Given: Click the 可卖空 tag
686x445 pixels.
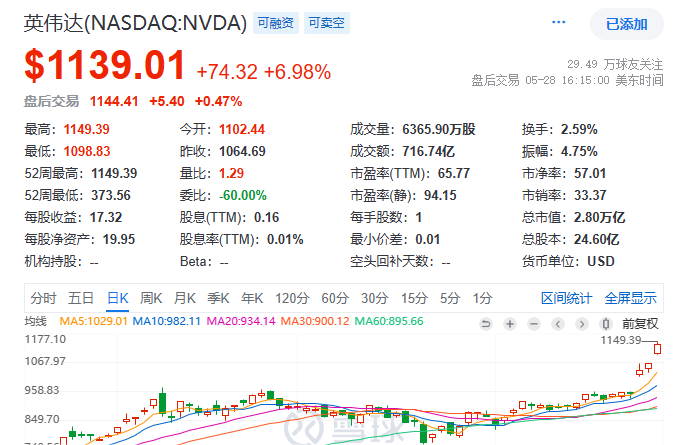Looking at the screenshot, I should [x=327, y=23].
